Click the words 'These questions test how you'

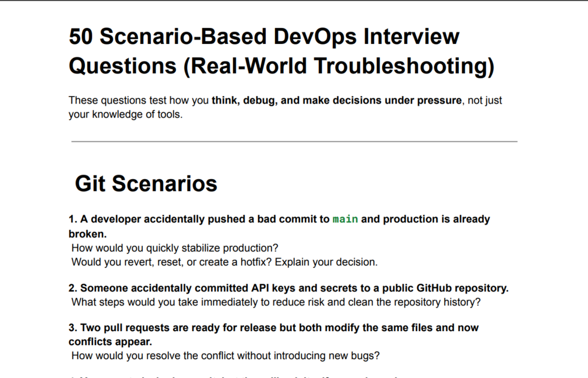[x=139, y=101]
